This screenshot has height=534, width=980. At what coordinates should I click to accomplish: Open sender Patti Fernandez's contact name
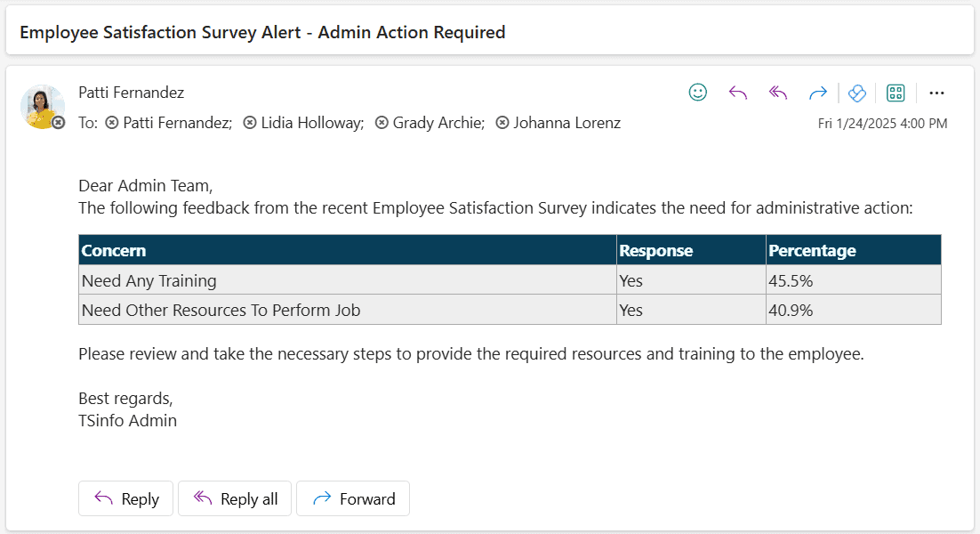[132, 93]
